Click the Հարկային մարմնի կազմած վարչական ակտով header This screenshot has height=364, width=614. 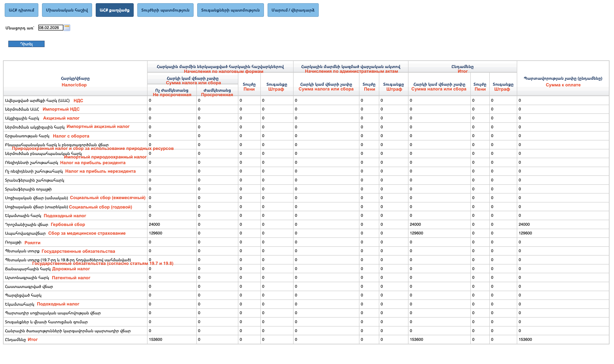[350, 67]
